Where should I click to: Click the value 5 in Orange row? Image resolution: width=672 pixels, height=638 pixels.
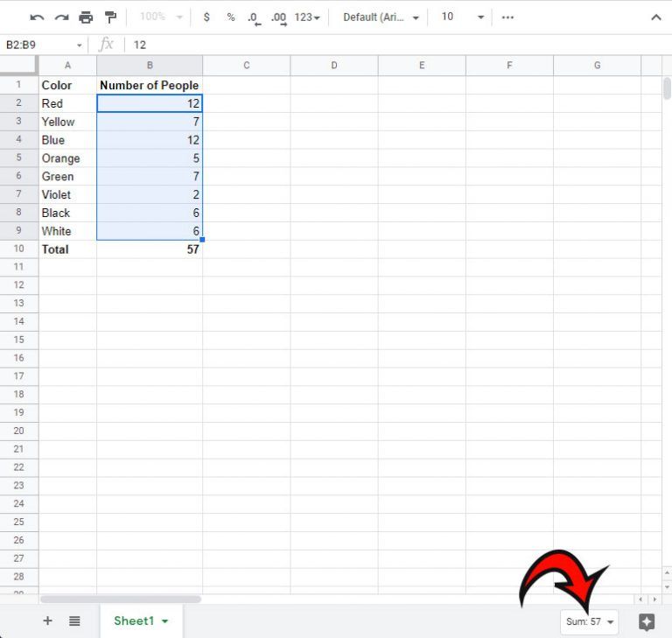(150, 158)
